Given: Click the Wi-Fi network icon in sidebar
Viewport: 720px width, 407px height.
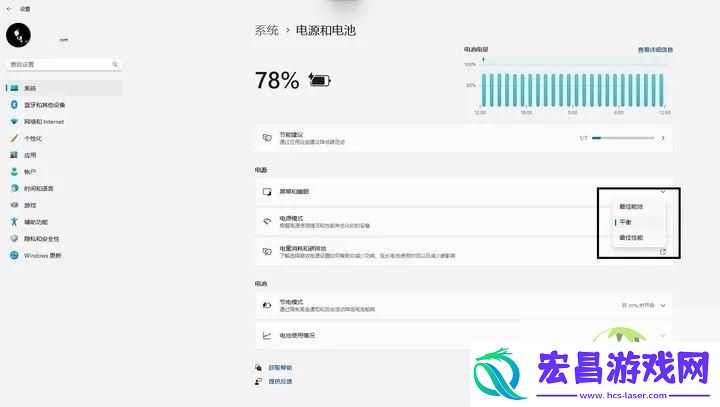Looking at the screenshot, I should pyautogui.click(x=14, y=121).
